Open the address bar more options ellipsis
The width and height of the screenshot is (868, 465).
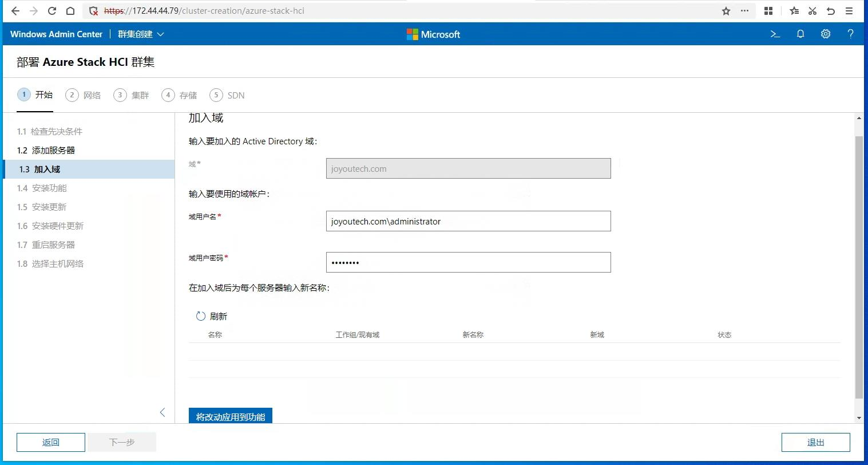pos(744,11)
